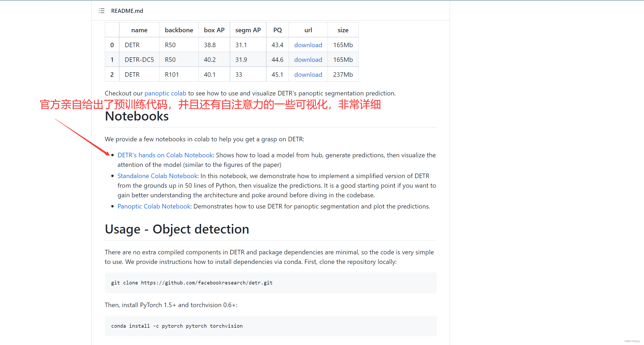The height and width of the screenshot is (345, 644).
Task: Download the DETR-DC5 R50 panoptic model
Action: point(308,59)
